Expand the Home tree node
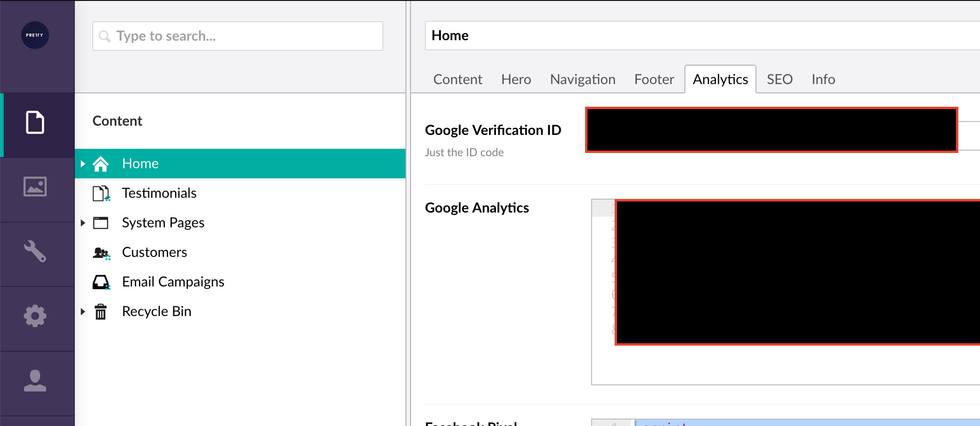980x426 pixels. pos(83,164)
